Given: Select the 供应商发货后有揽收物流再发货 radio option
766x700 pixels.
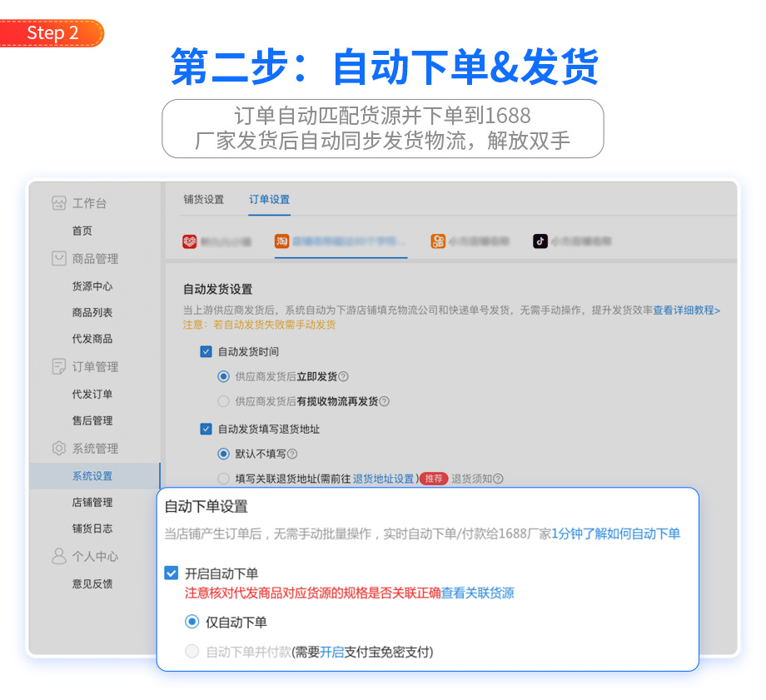Looking at the screenshot, I should point(223,401).
